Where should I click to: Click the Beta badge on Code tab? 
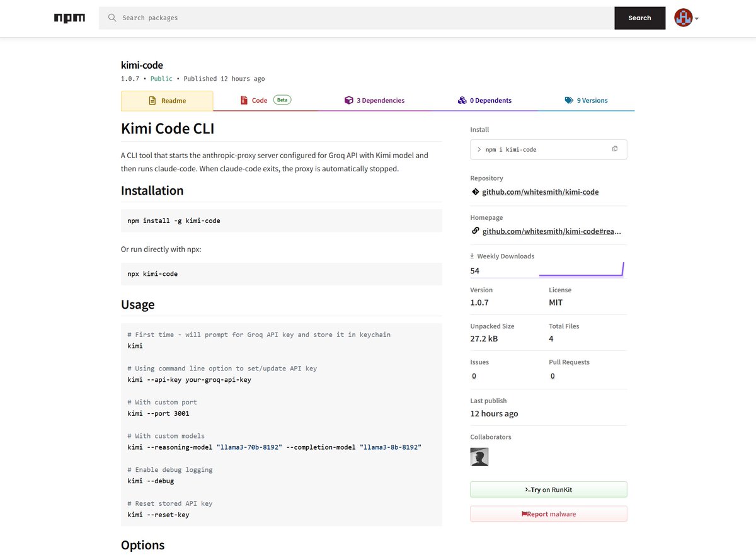(x=282, y=100)
